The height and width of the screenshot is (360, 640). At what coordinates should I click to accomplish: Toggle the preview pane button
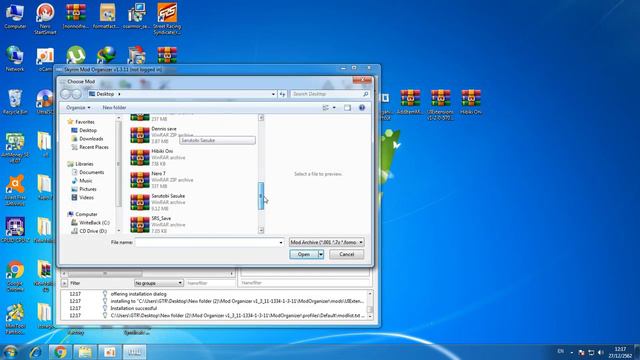(x=347, y=108)
